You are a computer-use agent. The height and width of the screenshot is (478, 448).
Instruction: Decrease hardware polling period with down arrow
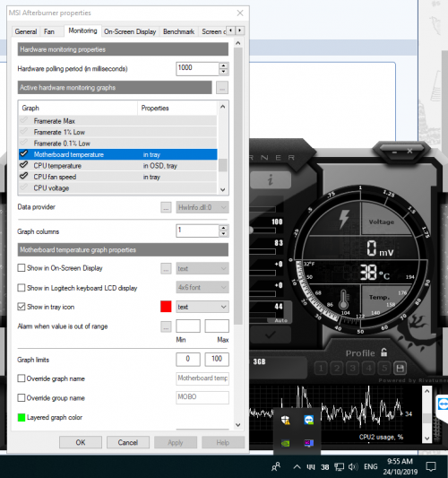tap(224, 72)
